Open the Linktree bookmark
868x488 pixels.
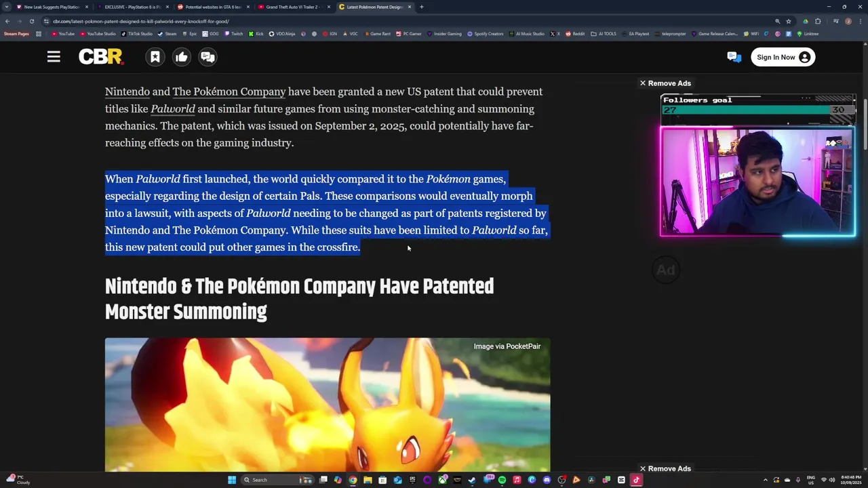point(808,34)
